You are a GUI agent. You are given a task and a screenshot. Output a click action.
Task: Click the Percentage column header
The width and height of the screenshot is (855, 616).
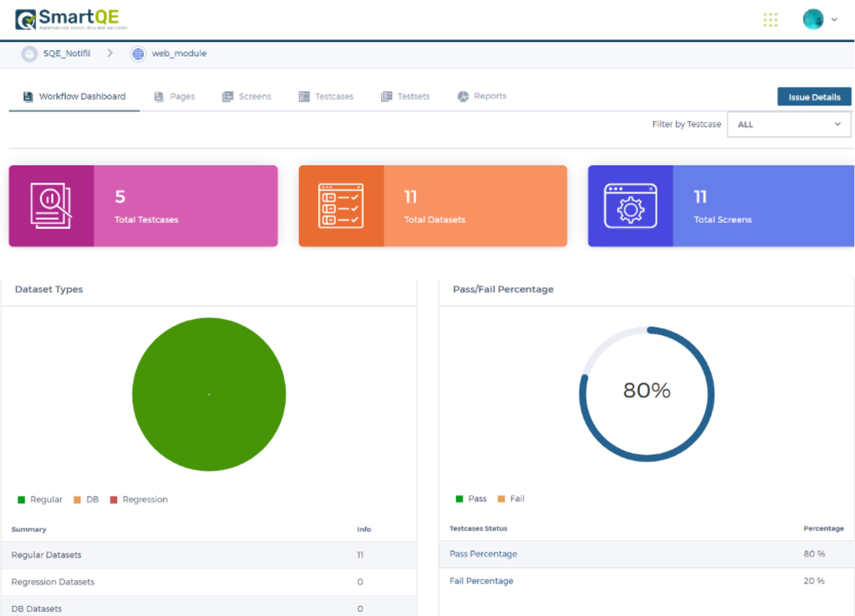click(823, 528)
